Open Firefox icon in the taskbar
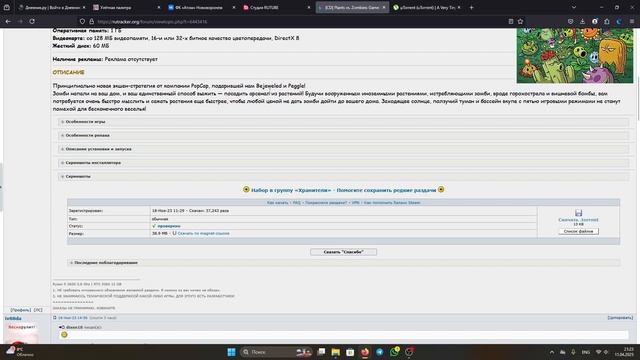 (x=364, y=352)
